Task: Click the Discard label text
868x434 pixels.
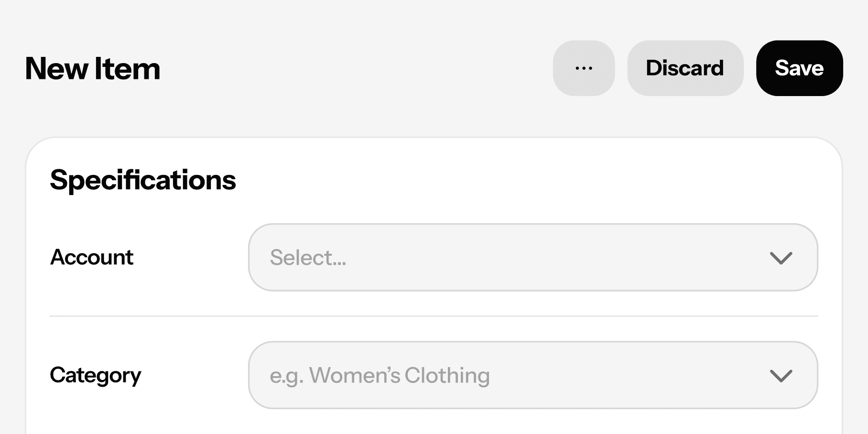Action: (685, 68)
